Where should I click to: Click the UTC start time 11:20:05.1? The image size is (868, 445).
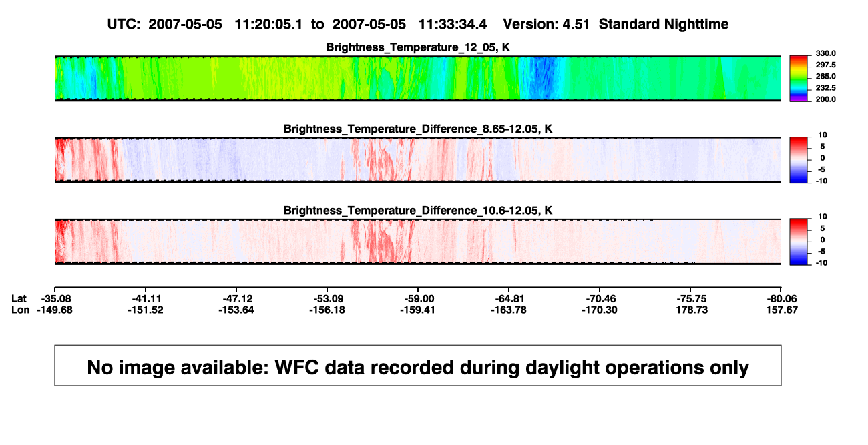[x=269, y=24]
